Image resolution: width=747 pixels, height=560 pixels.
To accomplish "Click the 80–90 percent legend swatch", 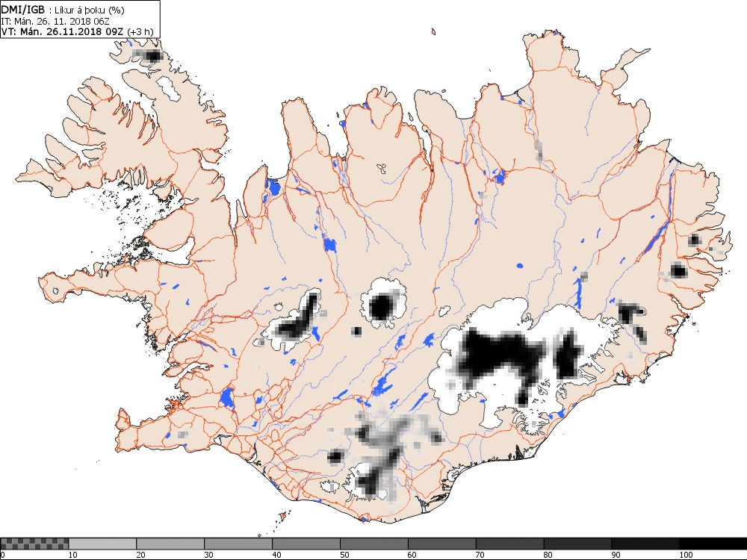I will pyautogui.click(x=578, y=544).
